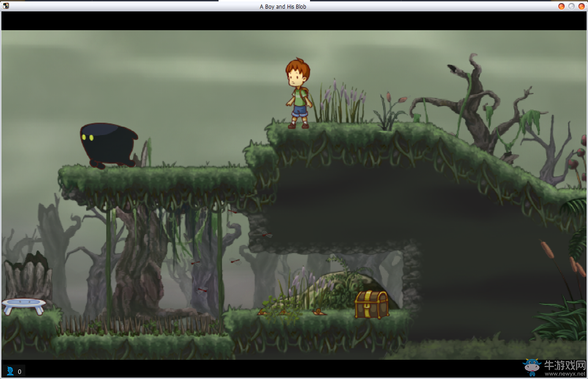Click the red close button of the window

click(582, 6)
